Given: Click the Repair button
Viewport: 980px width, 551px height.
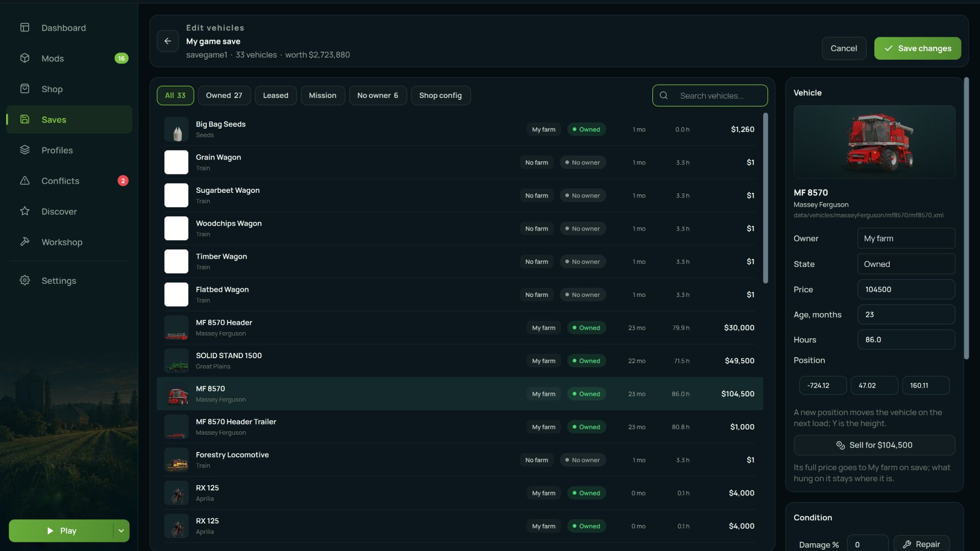Looking at the screenshot, I should pyautogui.click(x=921, y=544).
